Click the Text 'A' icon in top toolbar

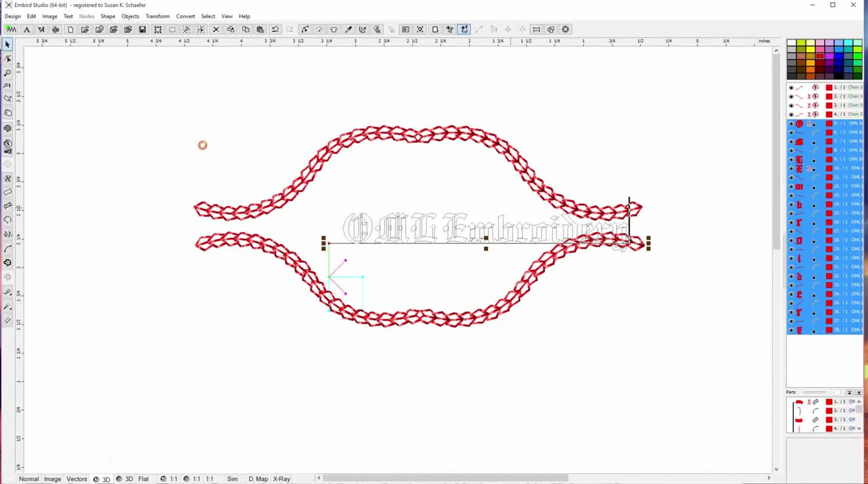pyautogui.click(x=27, y=29)
